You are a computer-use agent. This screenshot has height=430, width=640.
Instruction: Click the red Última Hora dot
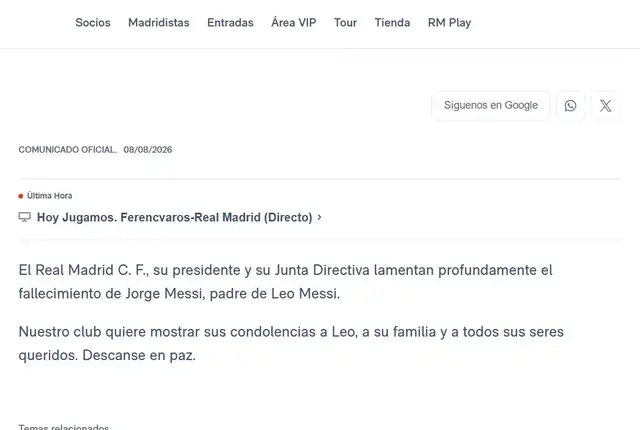(20, 196)
